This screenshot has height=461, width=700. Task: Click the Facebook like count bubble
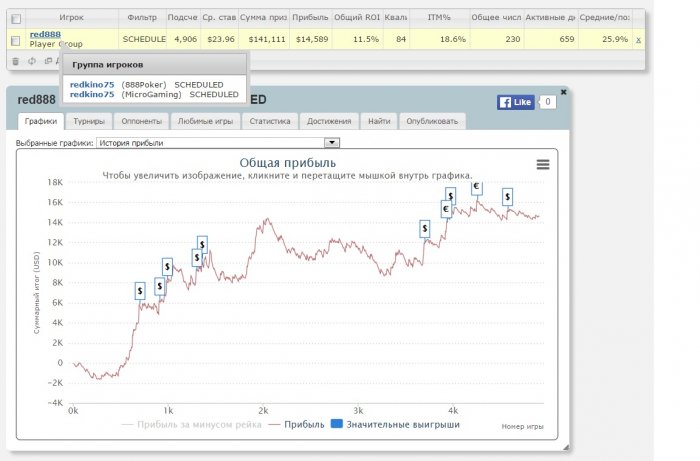(x=547, y=102)
